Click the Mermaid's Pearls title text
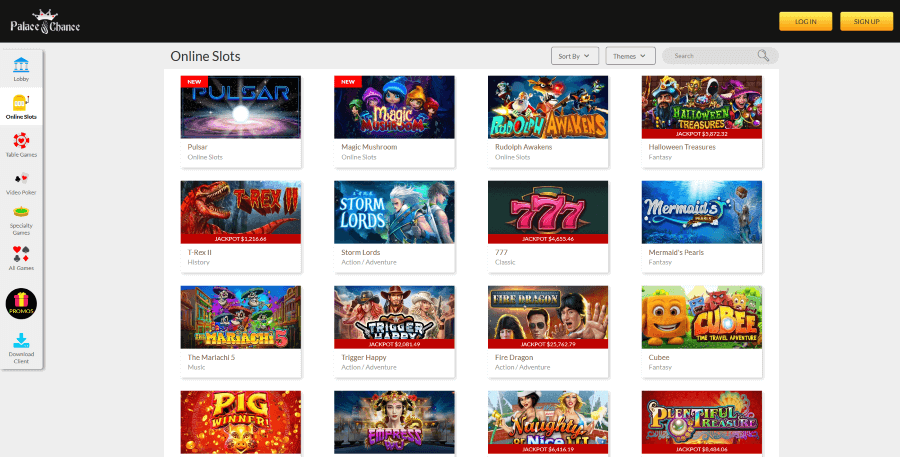 676,252
